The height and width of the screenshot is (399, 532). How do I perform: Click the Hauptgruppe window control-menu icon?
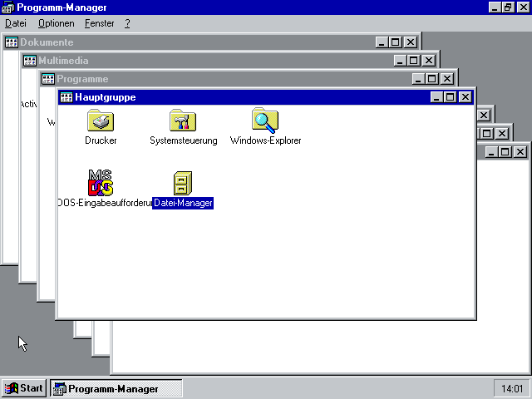[x=66, y=97]
